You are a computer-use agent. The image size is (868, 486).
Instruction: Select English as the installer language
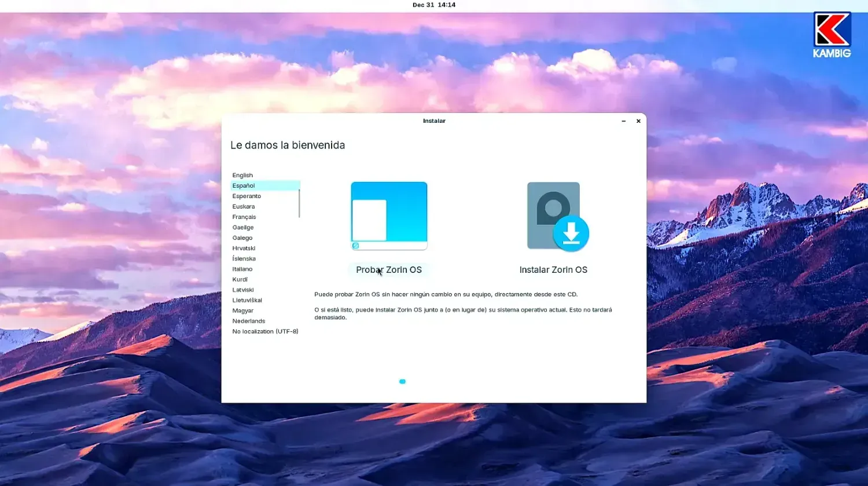coord(242,175)
